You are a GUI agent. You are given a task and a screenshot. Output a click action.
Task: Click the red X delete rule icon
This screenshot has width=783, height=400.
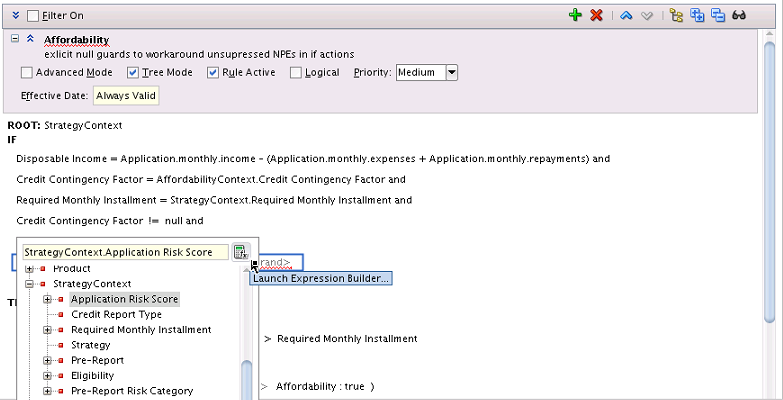(x=596, y=15)
